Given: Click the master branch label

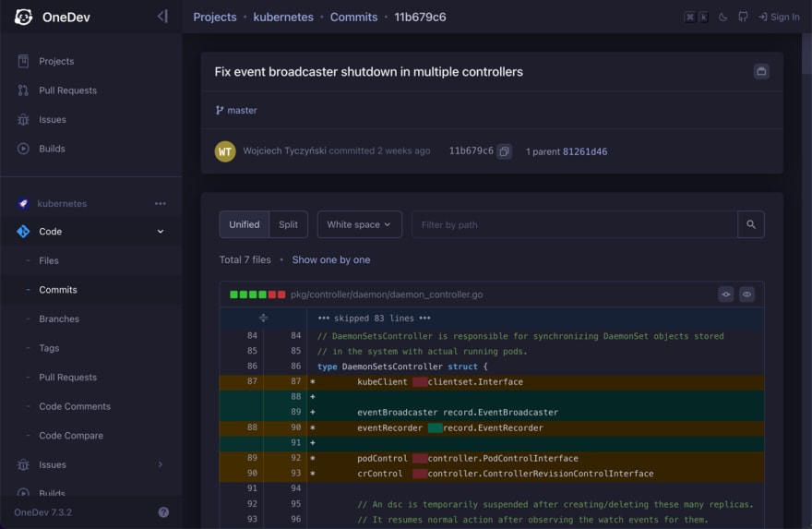Looking at the screenshot, I should (242, 111).
